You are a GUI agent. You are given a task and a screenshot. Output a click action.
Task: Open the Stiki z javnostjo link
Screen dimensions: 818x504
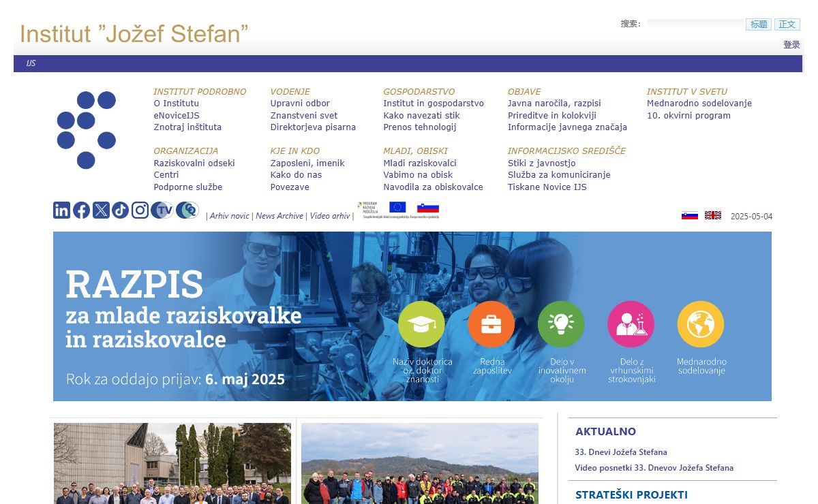(x=542, y=163)
